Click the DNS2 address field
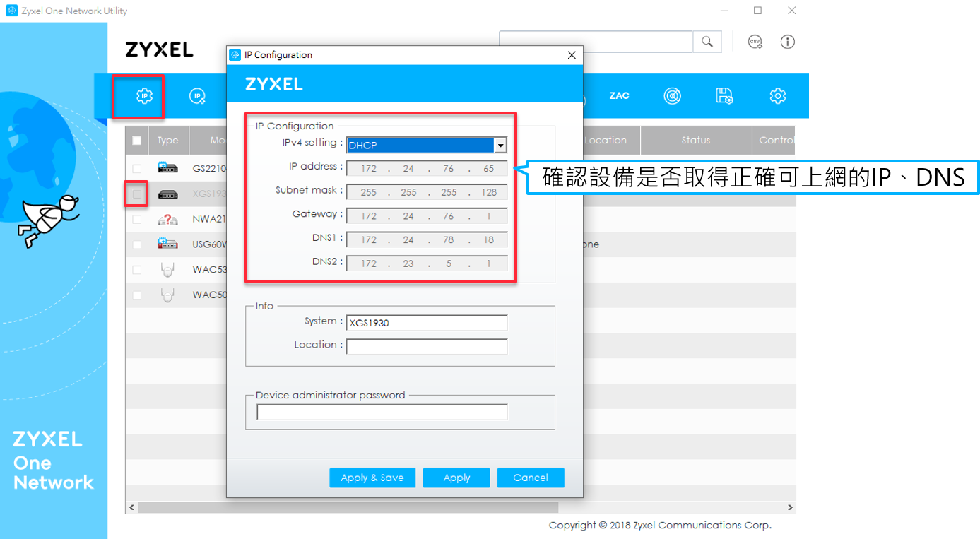 427,263
